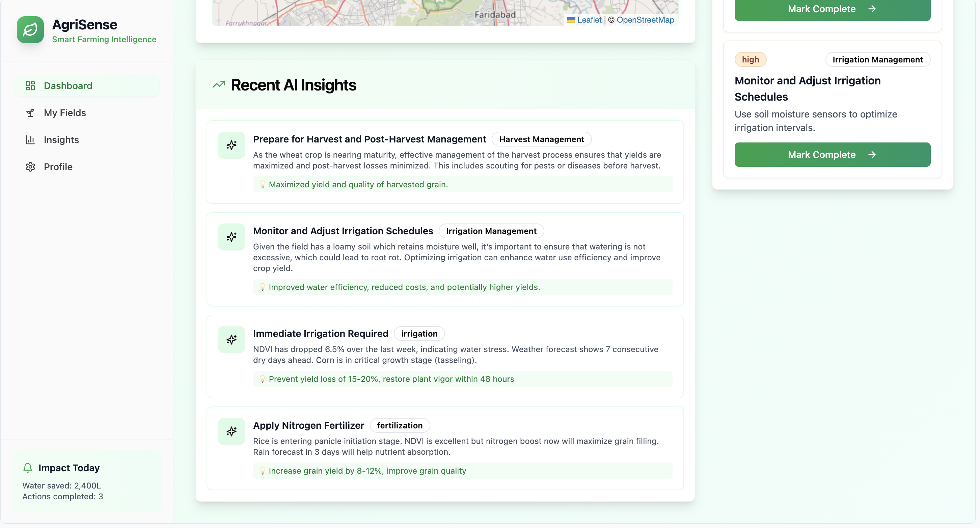Viewport: 980px width, 528px height.
Task: Click the high priority badge
Action: point(750,59)
